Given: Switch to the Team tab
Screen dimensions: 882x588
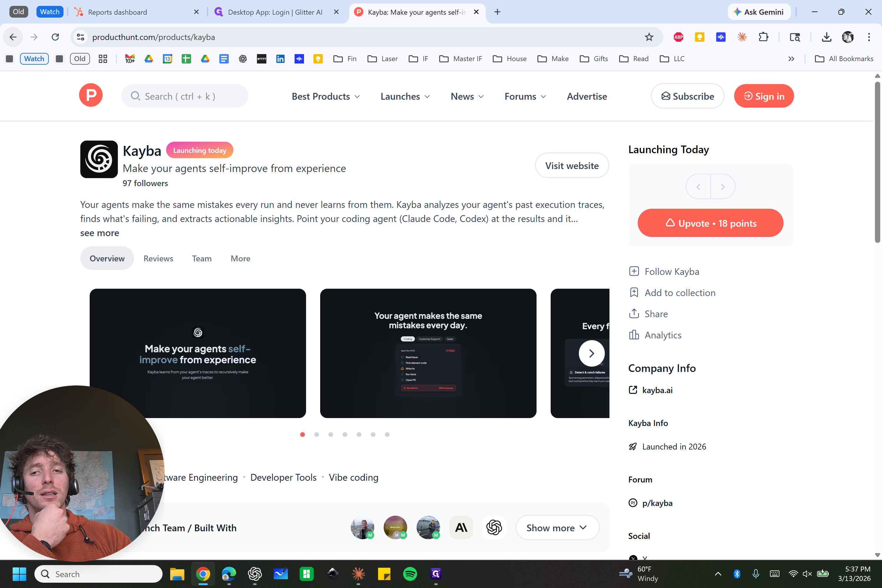Looking at the screenshot, I should pyautogui.click(x=202, y=258).
